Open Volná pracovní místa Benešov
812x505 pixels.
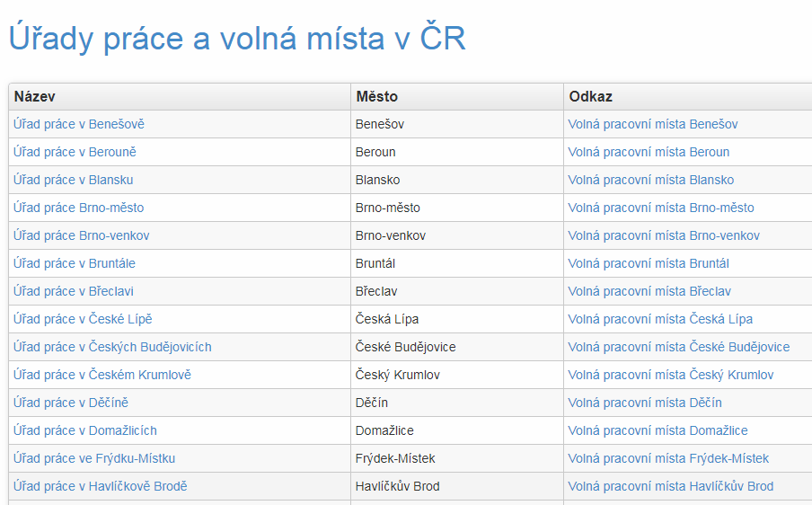(x=652, y=124)
